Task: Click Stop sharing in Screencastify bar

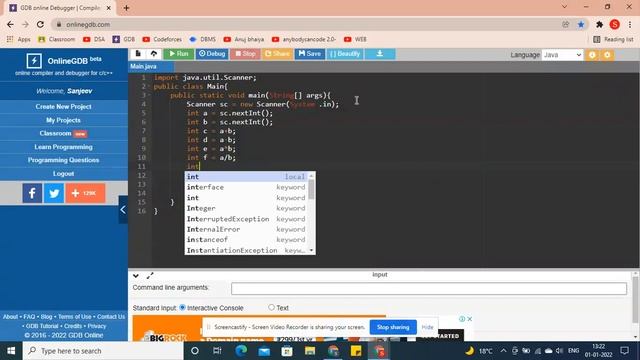Action: (393, 327)
